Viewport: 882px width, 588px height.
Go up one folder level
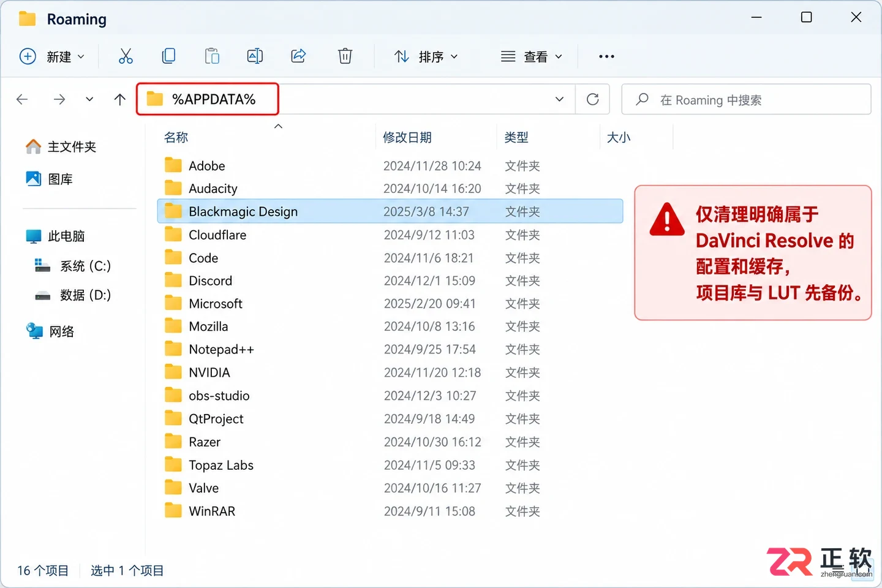pos(120,99)
